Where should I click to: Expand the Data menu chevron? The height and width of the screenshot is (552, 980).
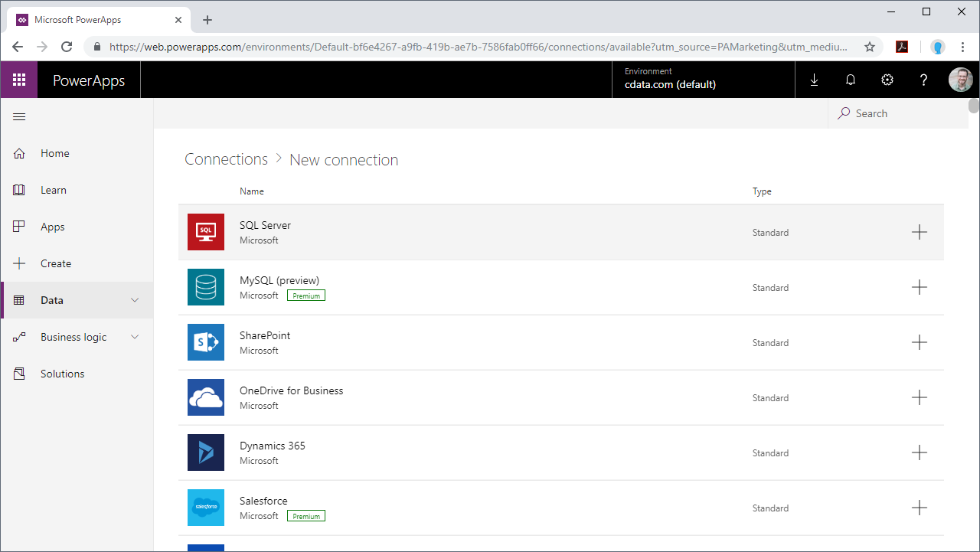[135, 300]
